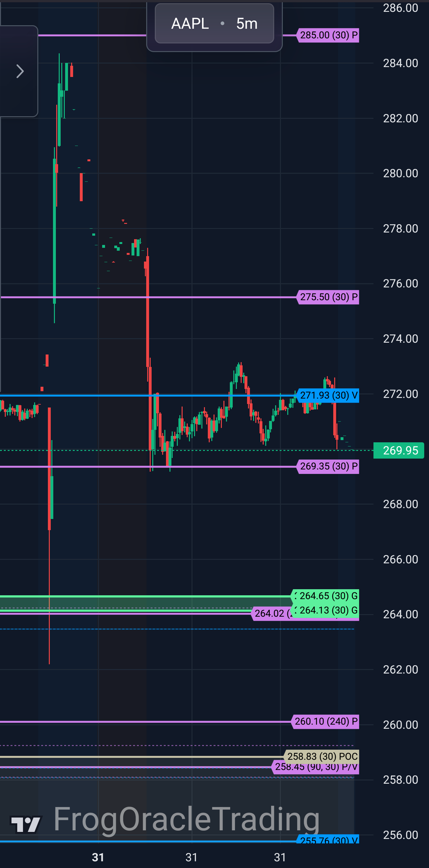Tap the FrogOracleTrading watermark text
Screen dimensions: 429x868
click(x=186, y=819)
